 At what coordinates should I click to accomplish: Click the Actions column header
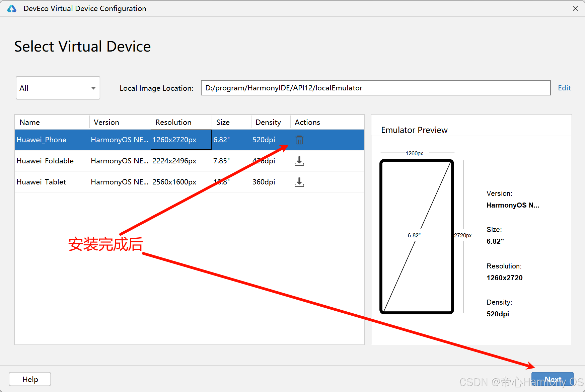click(327, 123)
